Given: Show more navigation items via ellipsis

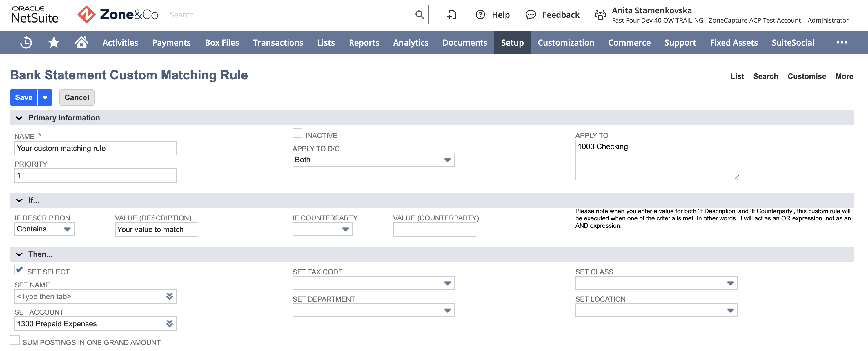Looking at the screenshot, I should click(841, 42).
